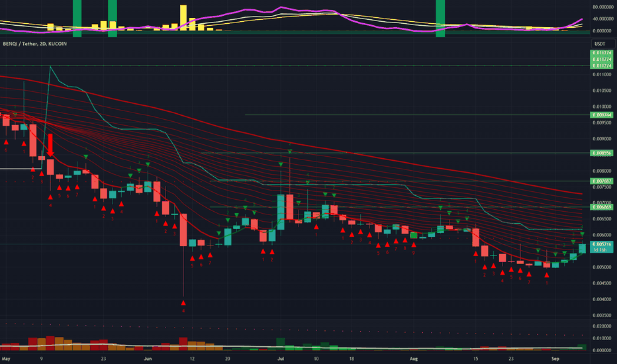Click the 0.010500 price axis value
This screenshot has width=617, height=364.
pos(602,91)
